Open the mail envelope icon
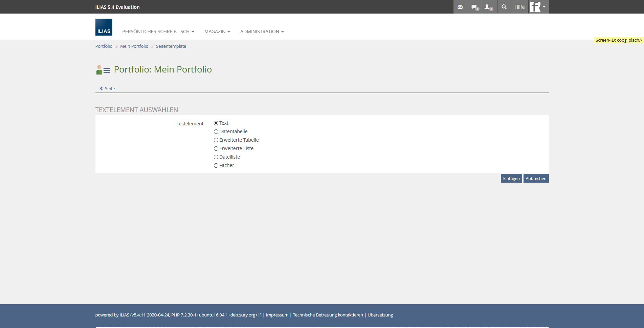This screenshot has width=644, height=328. pyautogui.click(x=460, y=7)
